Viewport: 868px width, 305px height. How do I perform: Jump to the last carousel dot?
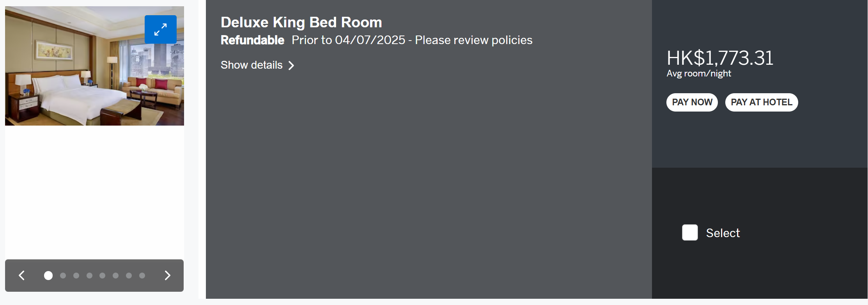(x=142, y=275)
